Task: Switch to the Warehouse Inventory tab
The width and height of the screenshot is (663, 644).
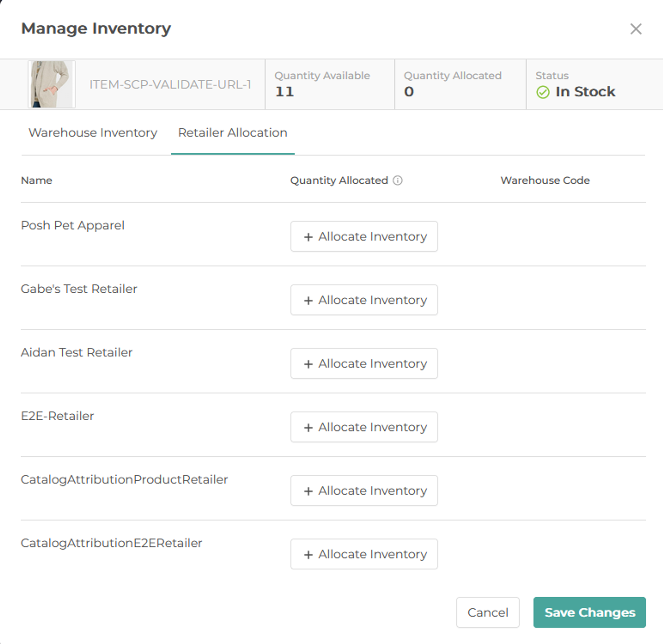Action: pyautogui.click(x=93, y=133)
